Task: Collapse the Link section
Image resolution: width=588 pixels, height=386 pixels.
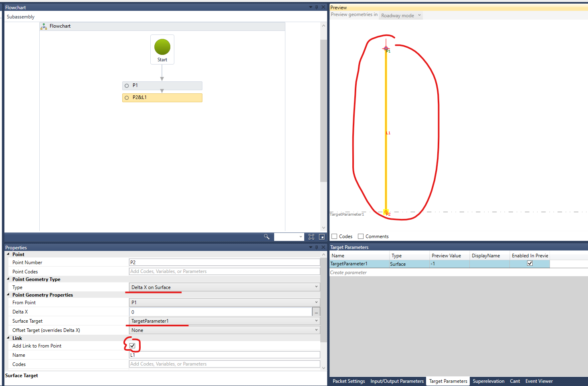Action: pos(8,338)
